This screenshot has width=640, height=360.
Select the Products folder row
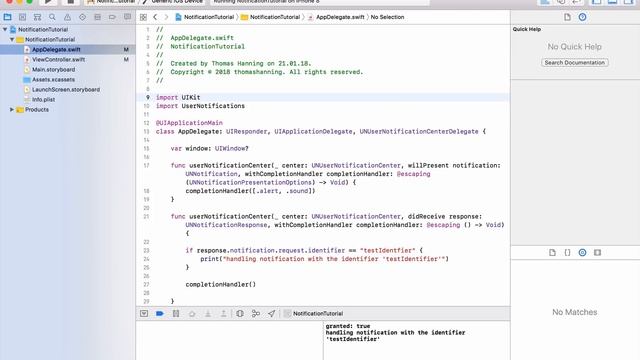click(67, 109)
